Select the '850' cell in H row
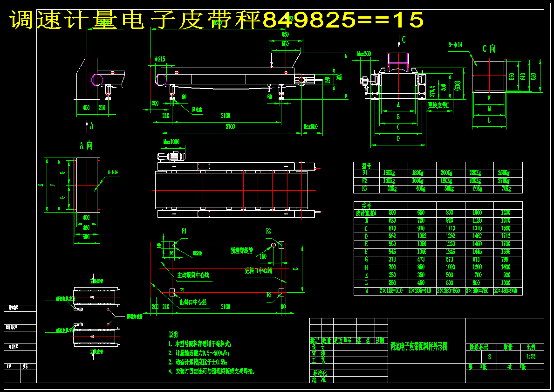Screen dimensions: 554x392 click(x=421, y=267)
